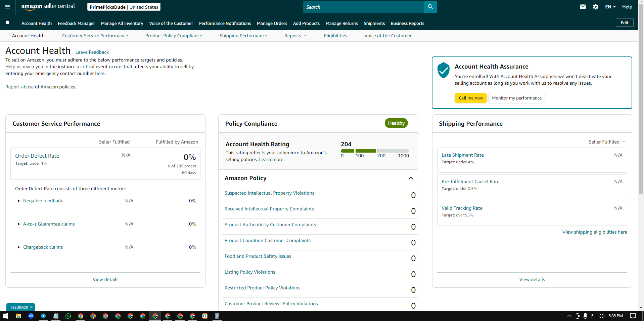This screenshot has height=321, width=644.
Task: Click the Order Defect Rate link
Action: [x=37, y=156]
